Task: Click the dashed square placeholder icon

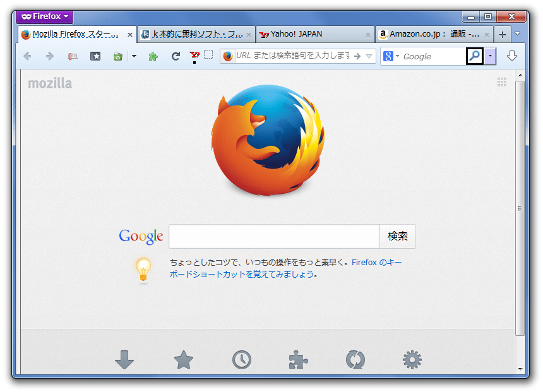Action: tap(208, 55)
